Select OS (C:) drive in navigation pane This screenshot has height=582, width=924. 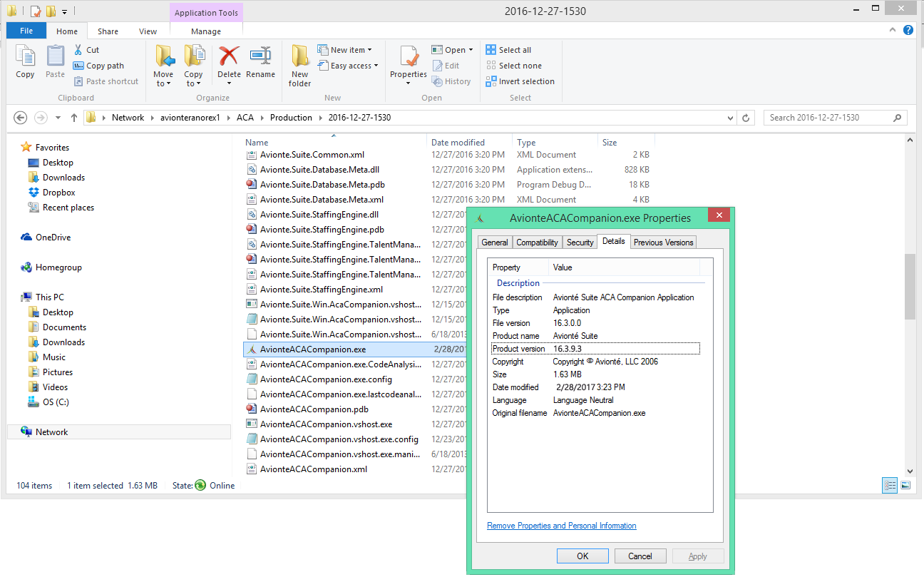tap(48, 402)
